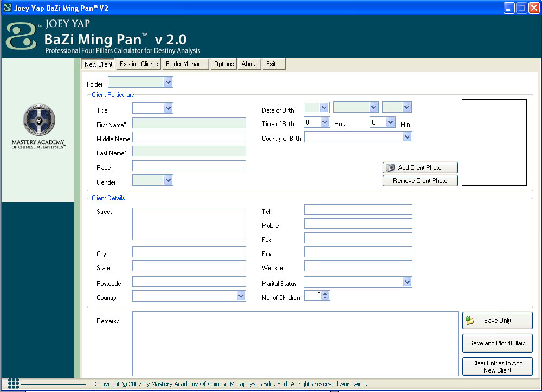Click into the Race field
542x392 pixels.
click(189, 166)
